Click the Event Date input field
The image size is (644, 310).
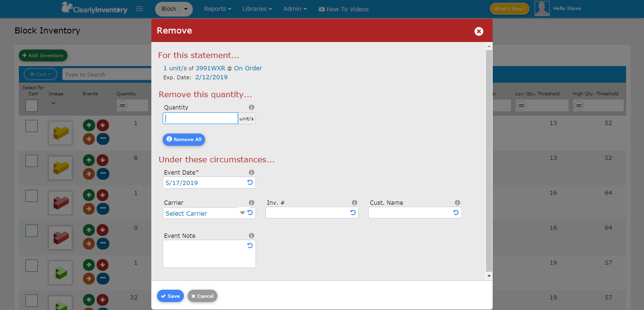point(209,183)
